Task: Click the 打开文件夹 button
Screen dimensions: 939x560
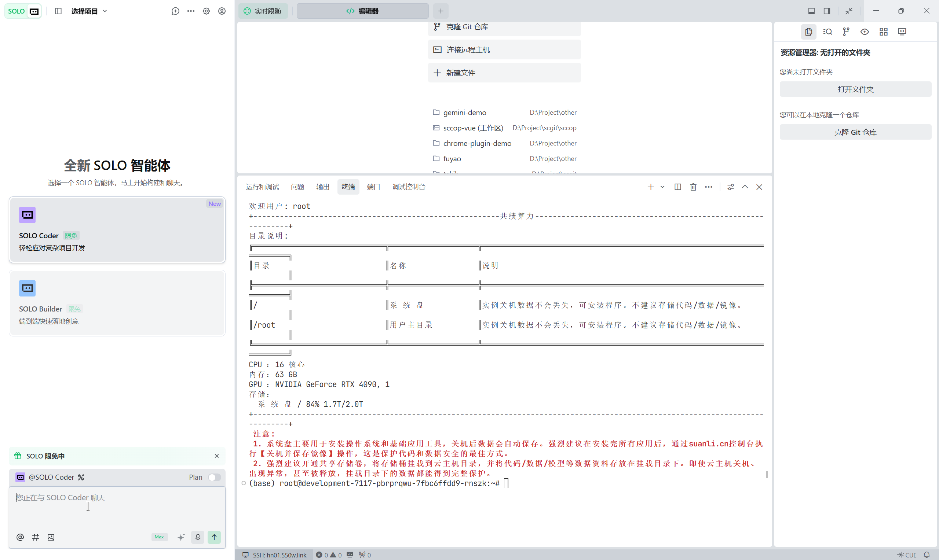Action: point(855,89)
